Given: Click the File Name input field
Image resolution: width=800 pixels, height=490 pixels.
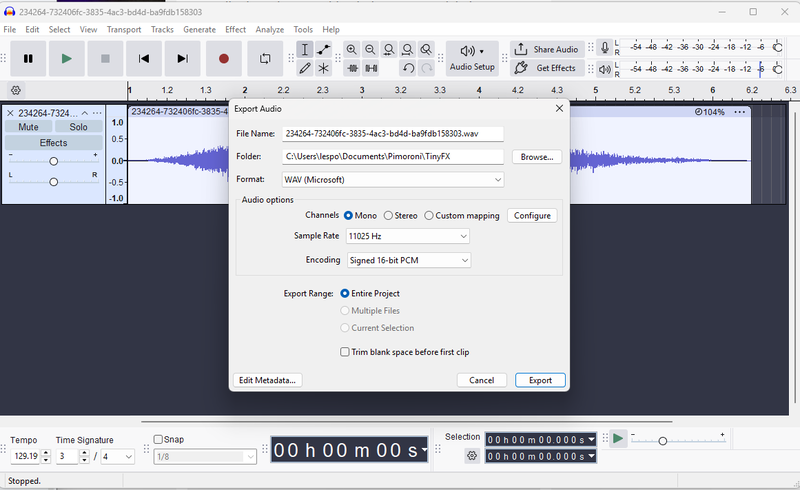Looking at the screenshot, I should (392, 134).
